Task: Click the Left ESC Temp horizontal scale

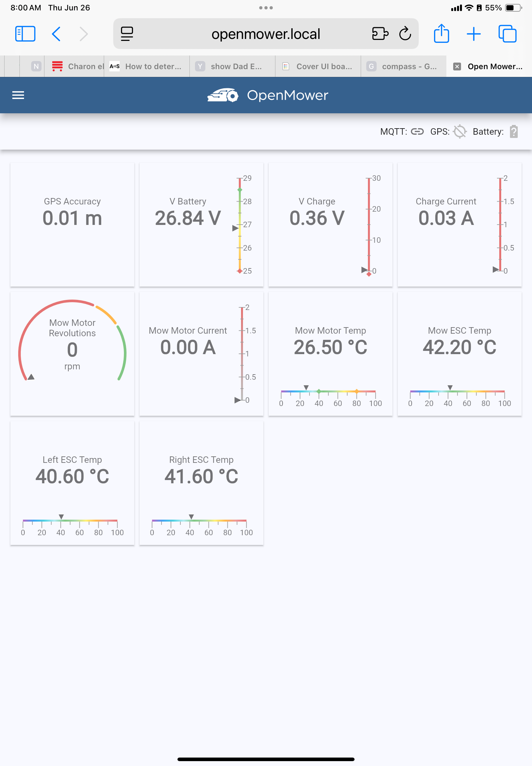Action: click(x=72, y=525)
